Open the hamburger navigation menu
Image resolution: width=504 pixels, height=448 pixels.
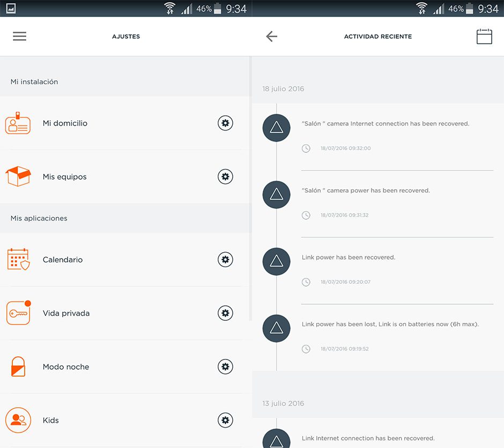pyautogui.click(x=20, y=36)
